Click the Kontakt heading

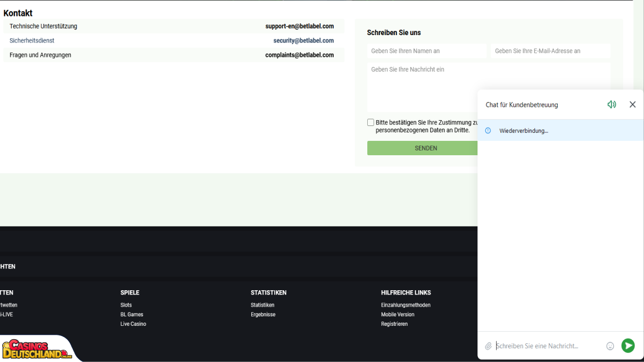[x=18, y=13]
